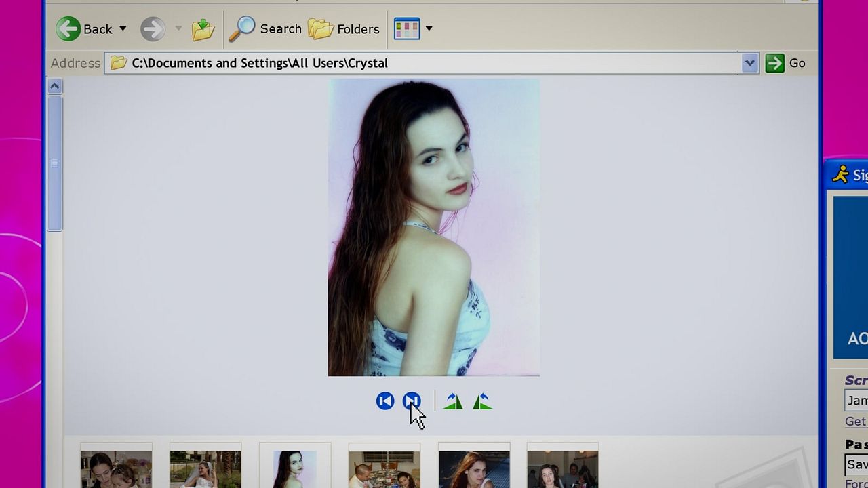Show the next image in the filmstrip
The width and height of the screenshot is (868, 488).
(412, 401)
